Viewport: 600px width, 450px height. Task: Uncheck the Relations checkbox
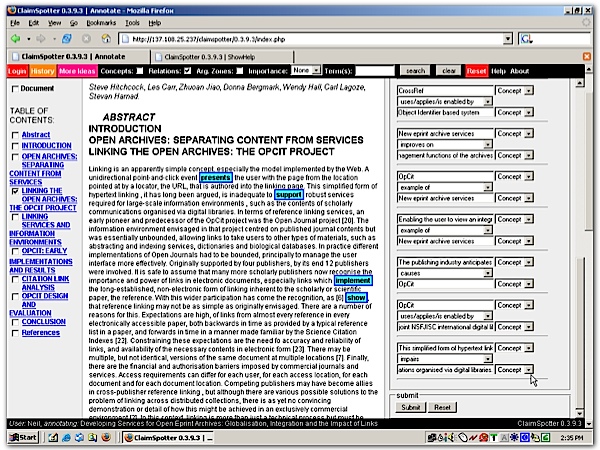pyautogui.click(x=187, y=71)
